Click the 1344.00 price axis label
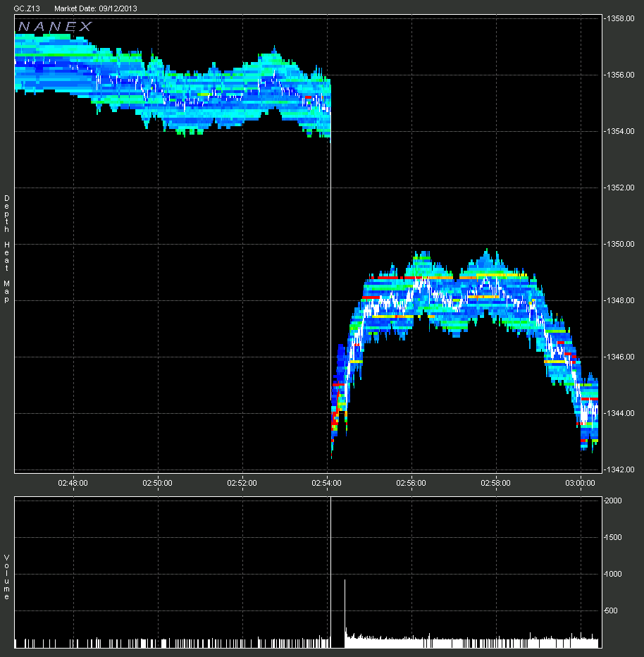 tap(620, 414)
